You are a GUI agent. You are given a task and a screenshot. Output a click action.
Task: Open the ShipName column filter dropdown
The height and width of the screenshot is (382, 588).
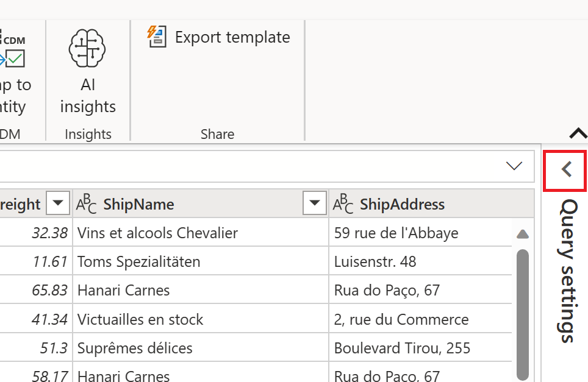pyautogui.click(x=315, y=203)
